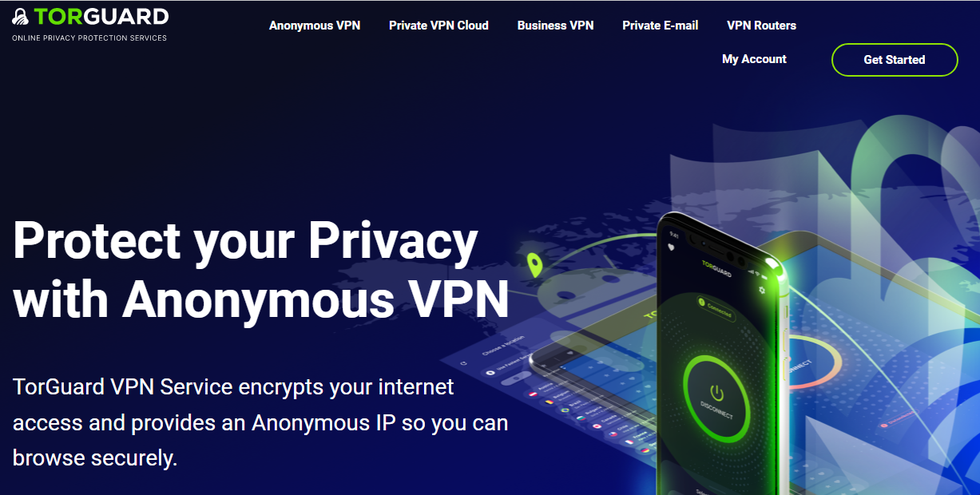Click the green power Disconnect icon
This screenshot has height=495, width=980.
(717, 393)
